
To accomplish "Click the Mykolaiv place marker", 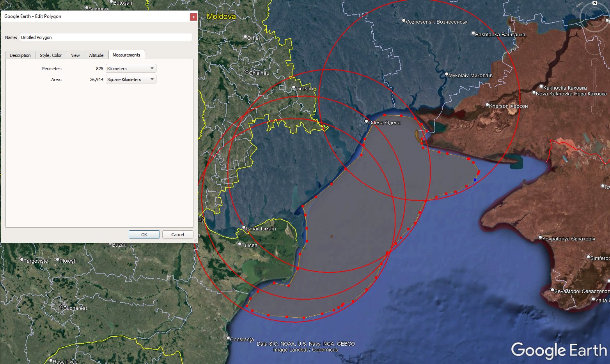I will point(447,74).
